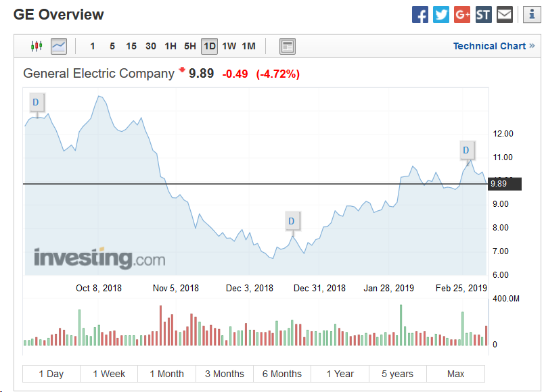Choose the 30 minute interval
The image size is (544, 392).
(151, 46)
